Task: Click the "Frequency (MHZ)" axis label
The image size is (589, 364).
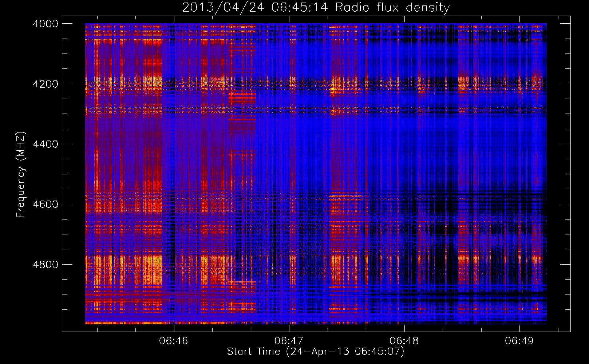Action: pos(21,175)
